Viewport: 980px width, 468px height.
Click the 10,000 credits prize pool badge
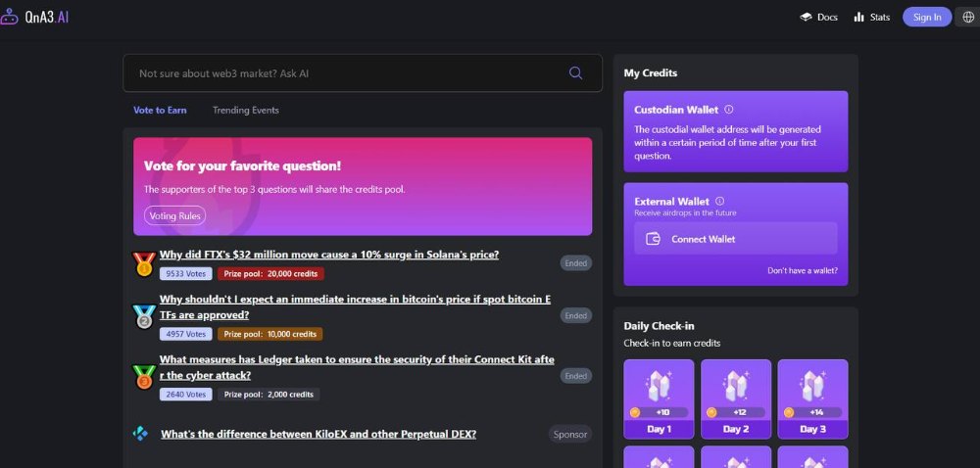[270, 334]
